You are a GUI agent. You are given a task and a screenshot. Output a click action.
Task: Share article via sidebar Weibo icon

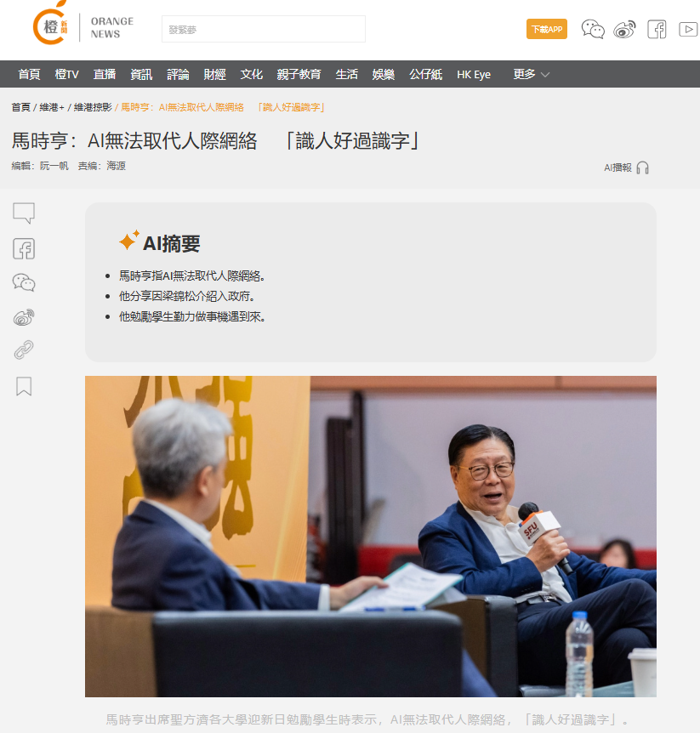coord(24,317)
